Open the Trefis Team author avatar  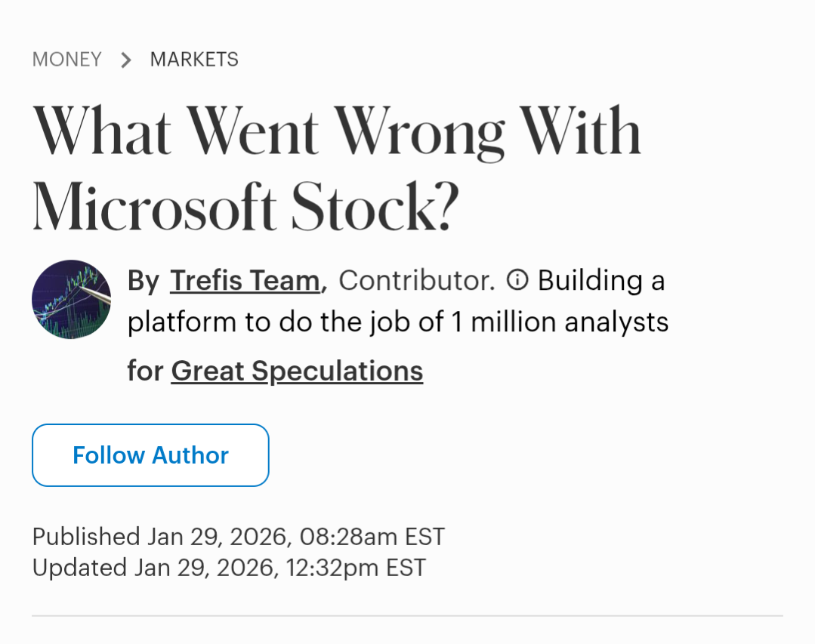71,300
